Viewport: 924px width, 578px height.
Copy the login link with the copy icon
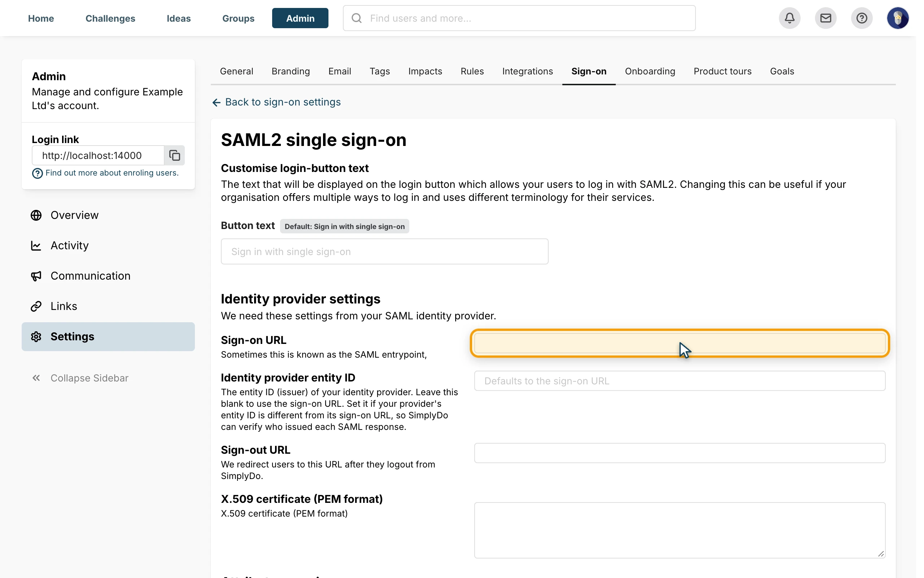(174, 155)
